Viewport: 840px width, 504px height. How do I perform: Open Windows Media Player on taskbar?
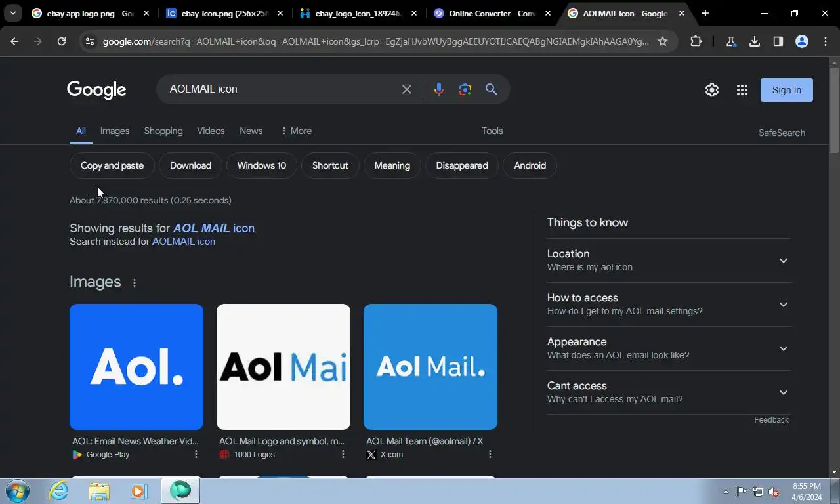pyautogui.click(x=138, y=491)
